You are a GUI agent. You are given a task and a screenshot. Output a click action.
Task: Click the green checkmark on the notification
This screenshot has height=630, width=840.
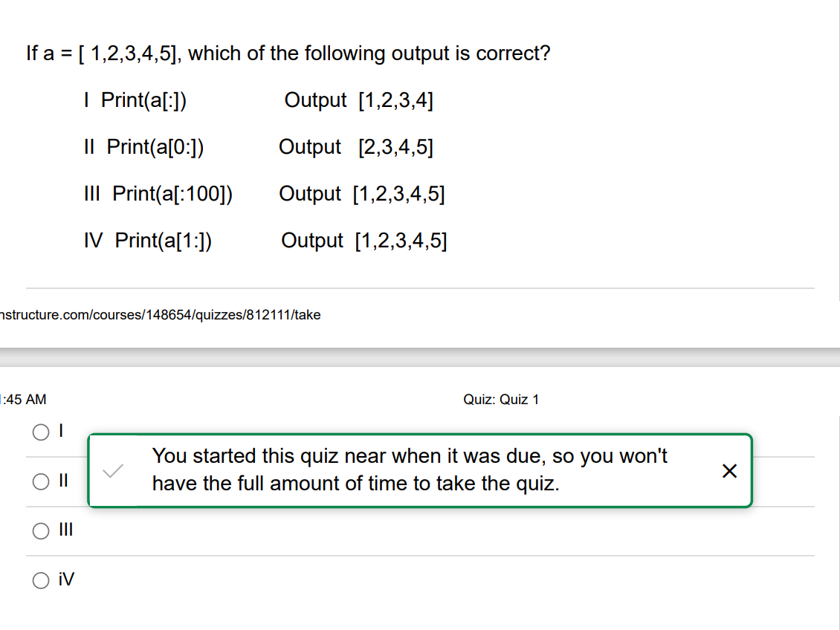coord(112,470)
